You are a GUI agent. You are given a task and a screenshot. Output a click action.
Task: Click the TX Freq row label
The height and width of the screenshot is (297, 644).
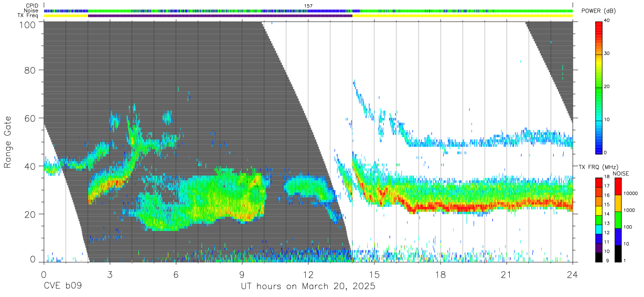point(28,15)
